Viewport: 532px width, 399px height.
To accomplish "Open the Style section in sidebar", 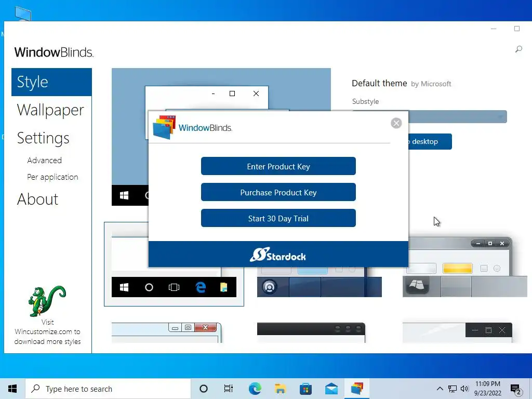I will pyautogui.click(x=51, y=82).
